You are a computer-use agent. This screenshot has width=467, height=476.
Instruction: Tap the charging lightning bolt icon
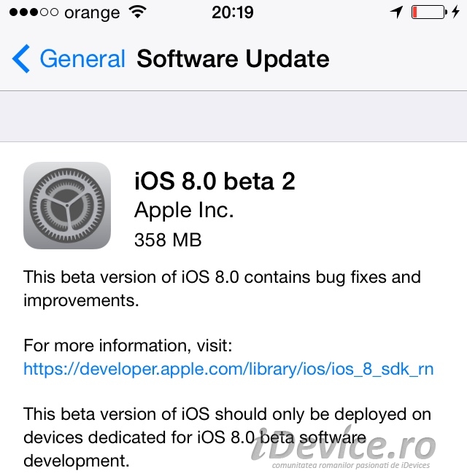pyautogui.click(x=455, y=12)
